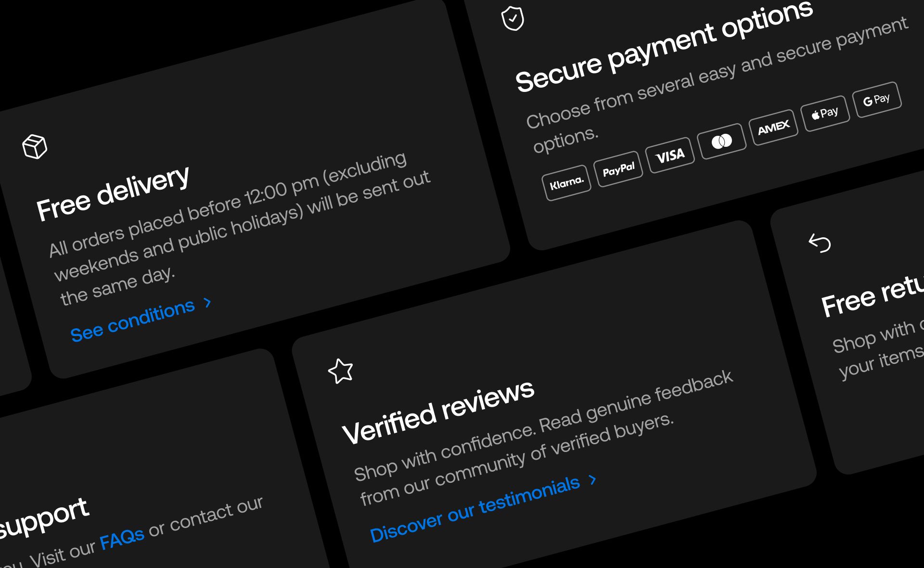
Task: Click chevron next to Discover our testimonials
Action: (x=592, y=480)
